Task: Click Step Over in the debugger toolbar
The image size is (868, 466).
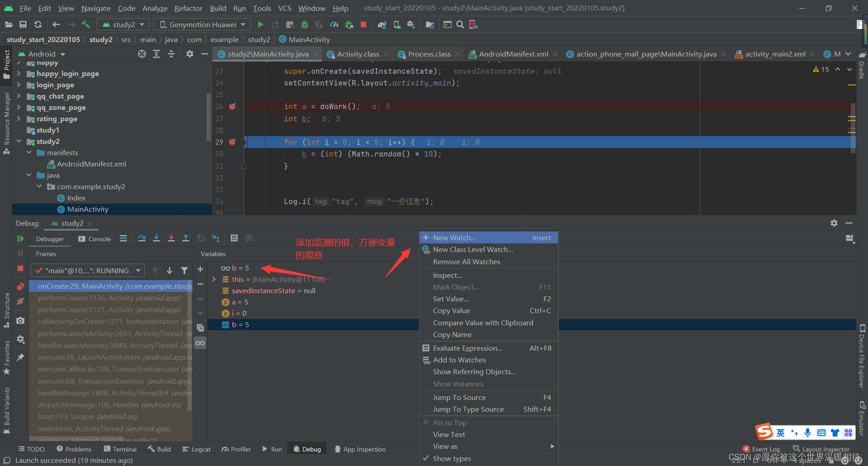Action: click(x=142, y=238)
